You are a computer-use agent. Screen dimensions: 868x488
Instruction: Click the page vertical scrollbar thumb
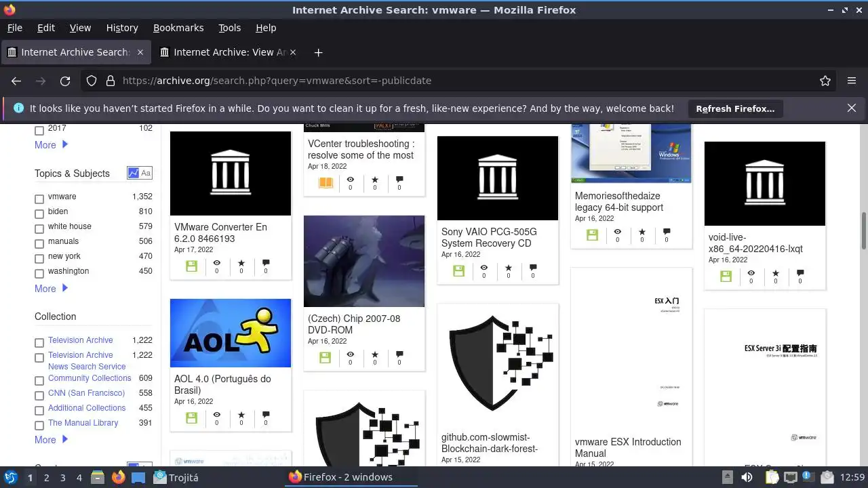[x=864, y=230]
